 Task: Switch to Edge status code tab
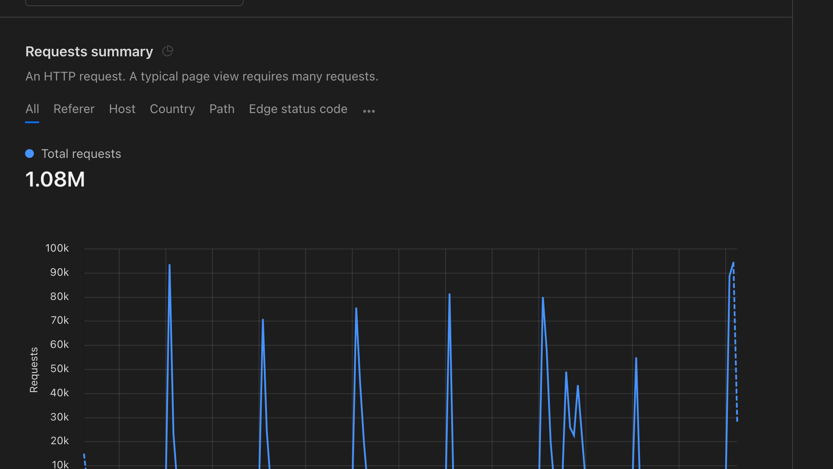pos(298,109)
